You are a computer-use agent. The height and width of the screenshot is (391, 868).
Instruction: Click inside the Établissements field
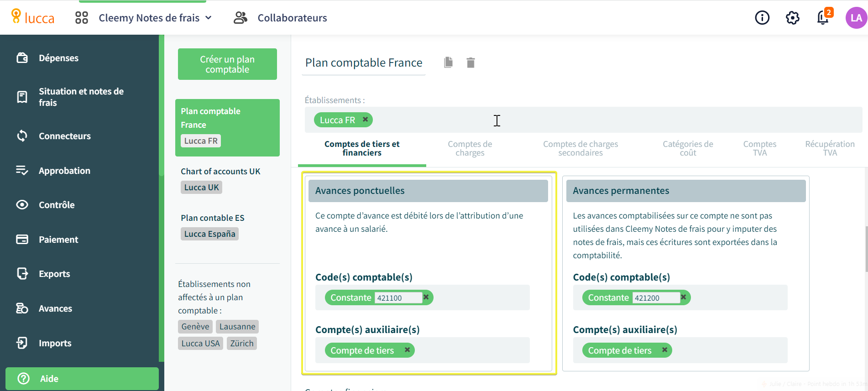(x=583, y=120)
